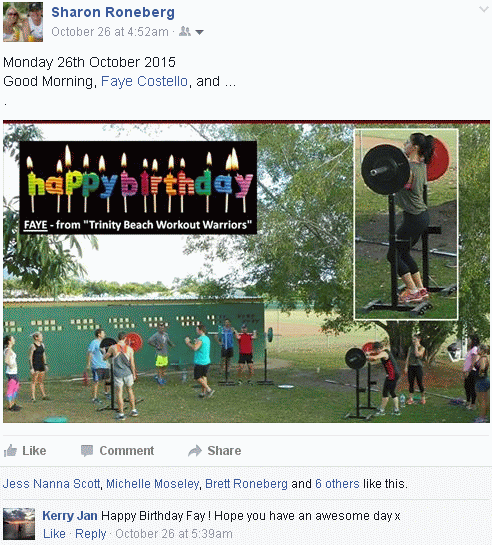Click the Share button label
The width and height of the screenshot is (492, 545).
click(224, 451)
